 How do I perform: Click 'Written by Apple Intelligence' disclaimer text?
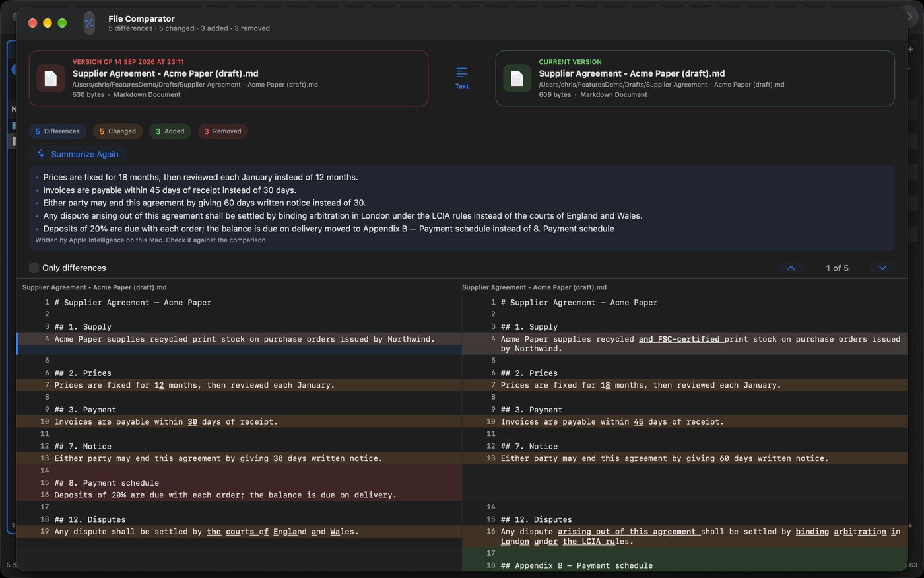coord(151,240)
